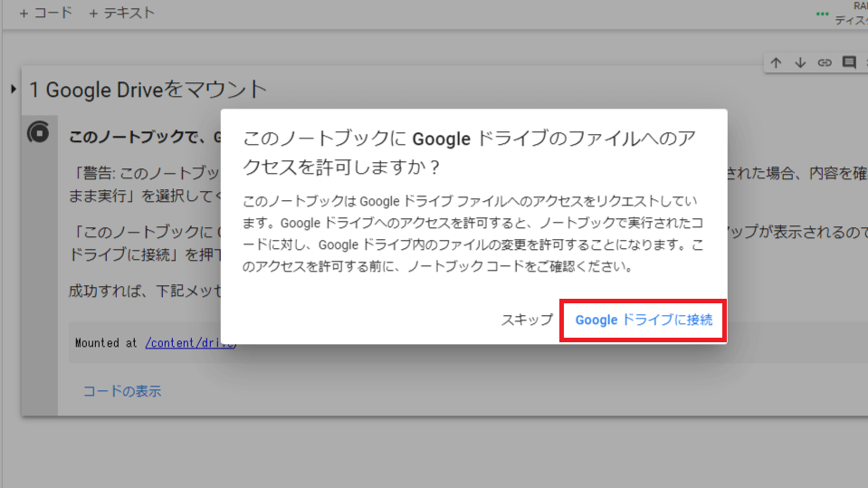Add a new code cell with + コード
The image size is (868, 488).
45,13
